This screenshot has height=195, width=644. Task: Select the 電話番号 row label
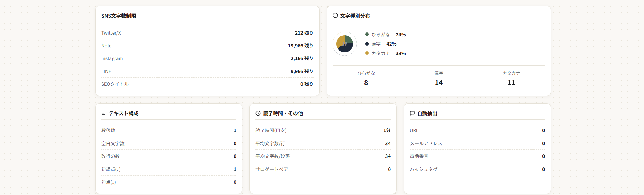point(419,156)
